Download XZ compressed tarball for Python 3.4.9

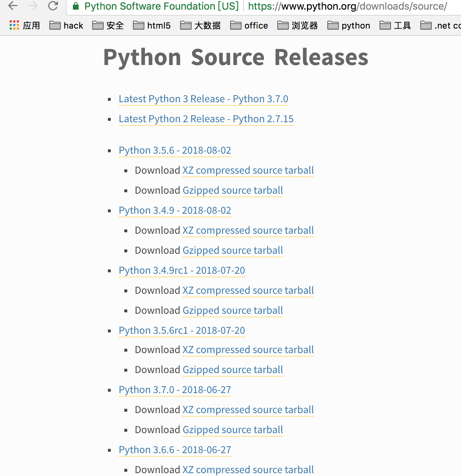click(248, 230)
